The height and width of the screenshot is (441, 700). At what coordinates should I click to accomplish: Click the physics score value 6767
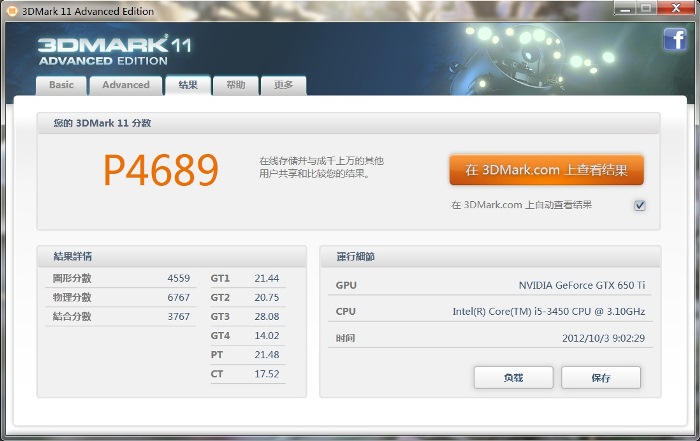[179, 297]
